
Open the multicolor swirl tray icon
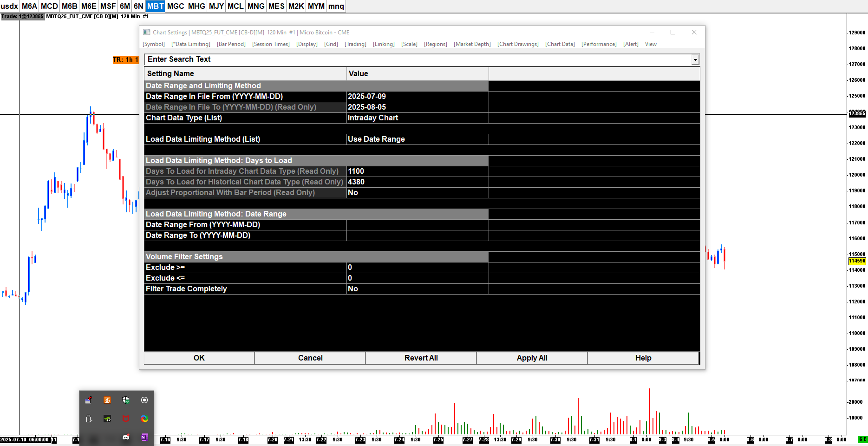coord(144,419)
